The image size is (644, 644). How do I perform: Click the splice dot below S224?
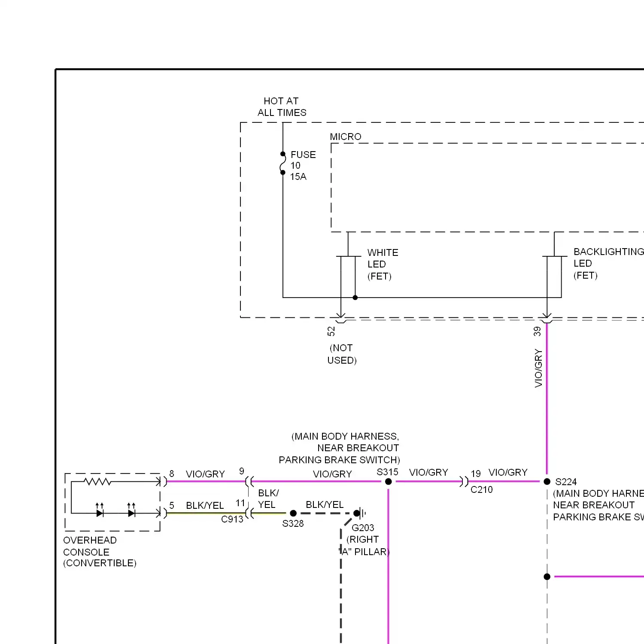click(547, 577)
